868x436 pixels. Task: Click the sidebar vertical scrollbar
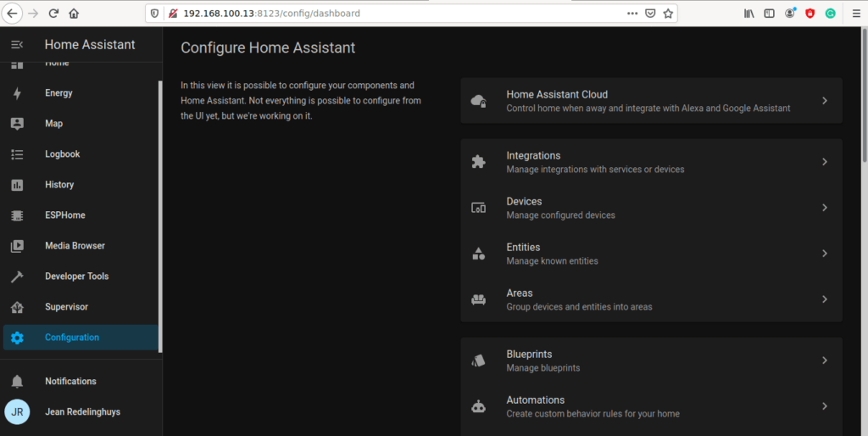tap(160, 216)
